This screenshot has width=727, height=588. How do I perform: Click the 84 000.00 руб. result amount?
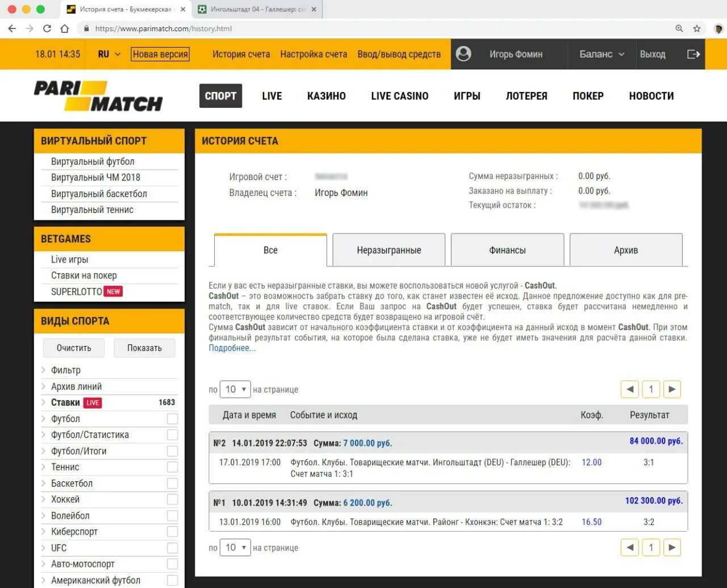[x=656, y=441]
